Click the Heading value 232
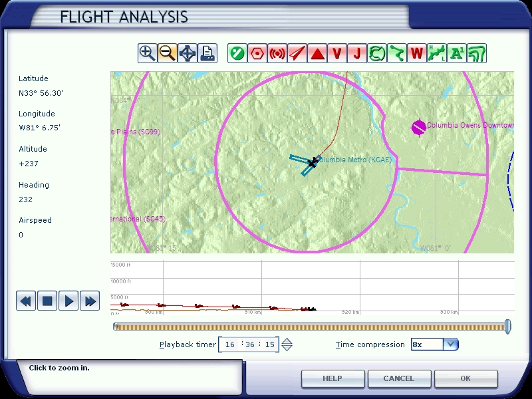Screen dimensions: 532x399 (x=26, y=199)
